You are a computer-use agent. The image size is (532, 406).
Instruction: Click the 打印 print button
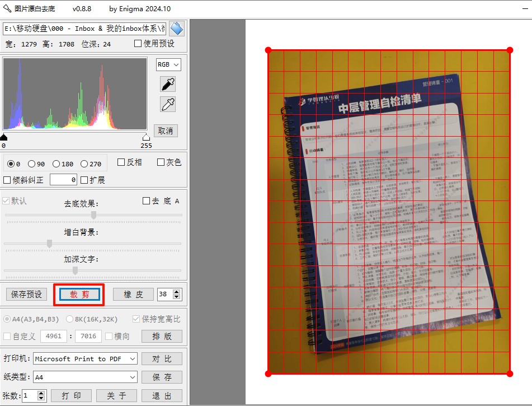[x=71, y=396]
